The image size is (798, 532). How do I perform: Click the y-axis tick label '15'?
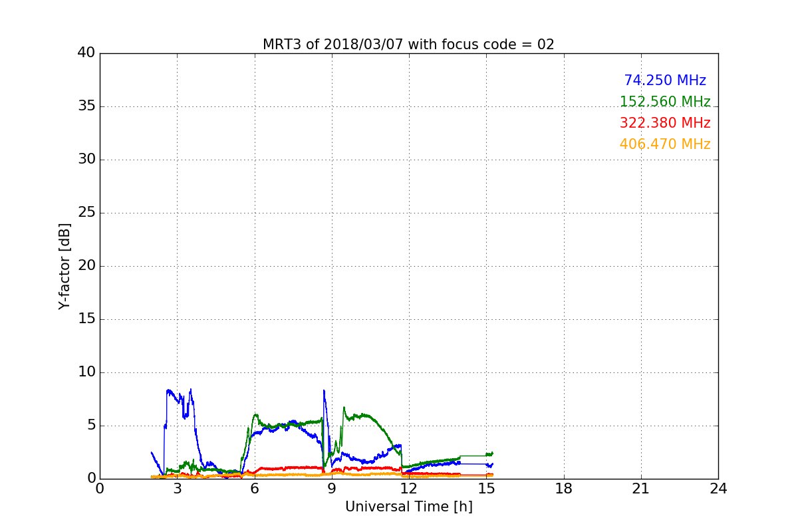click(x=86, y=319)
